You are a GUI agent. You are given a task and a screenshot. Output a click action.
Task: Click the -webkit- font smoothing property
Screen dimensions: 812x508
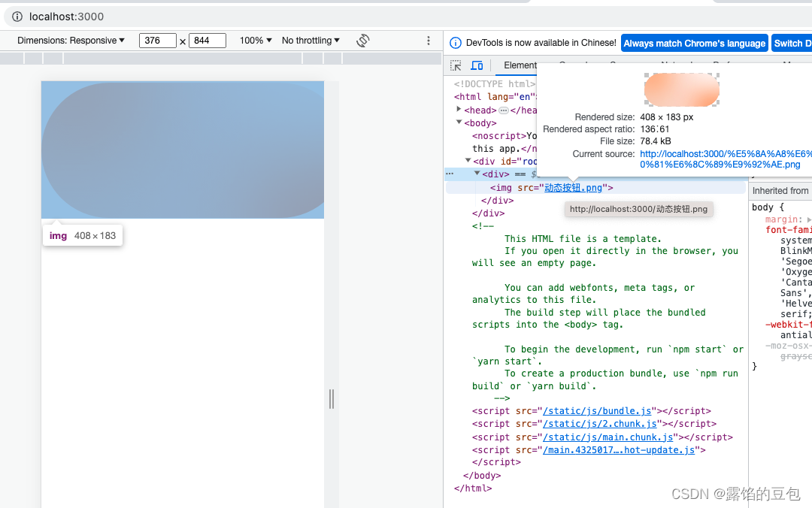789,325
